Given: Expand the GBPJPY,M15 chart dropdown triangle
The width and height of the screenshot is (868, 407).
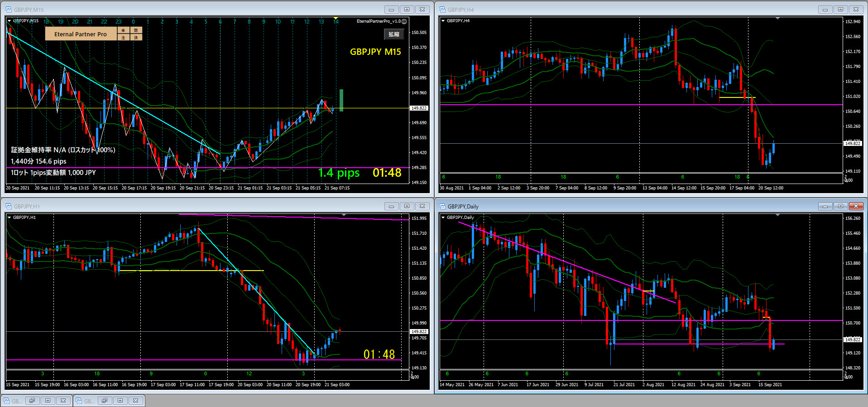Looking at the screenshot, I should coord(9,21).
